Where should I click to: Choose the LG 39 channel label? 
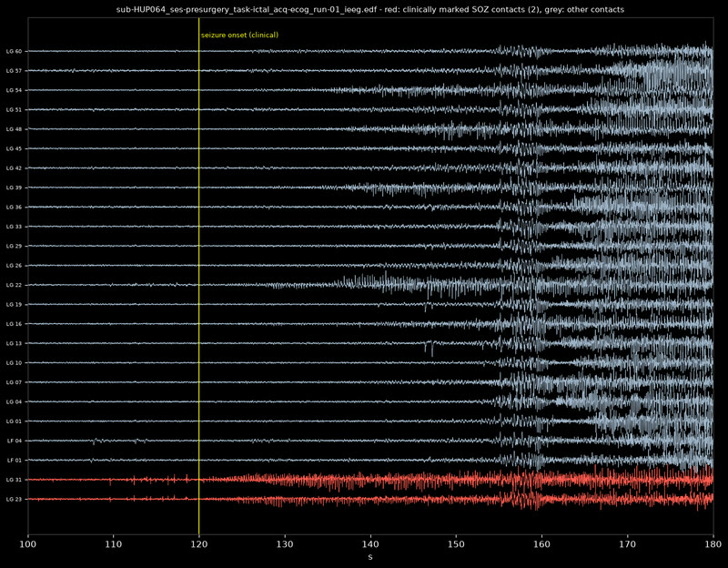coord(14,188)
